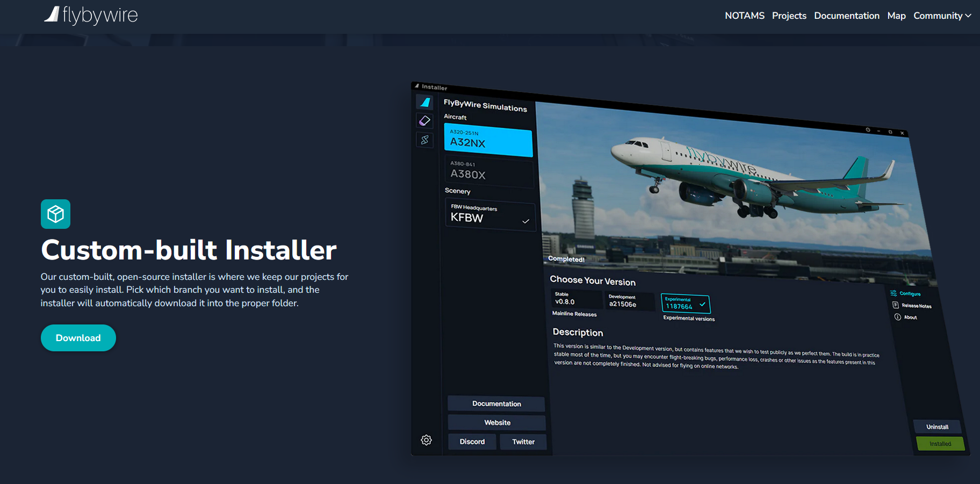This screenshot has width=980, height=484.
Task: Select the A380X aircraft card
Action: [x=488, y=172]
